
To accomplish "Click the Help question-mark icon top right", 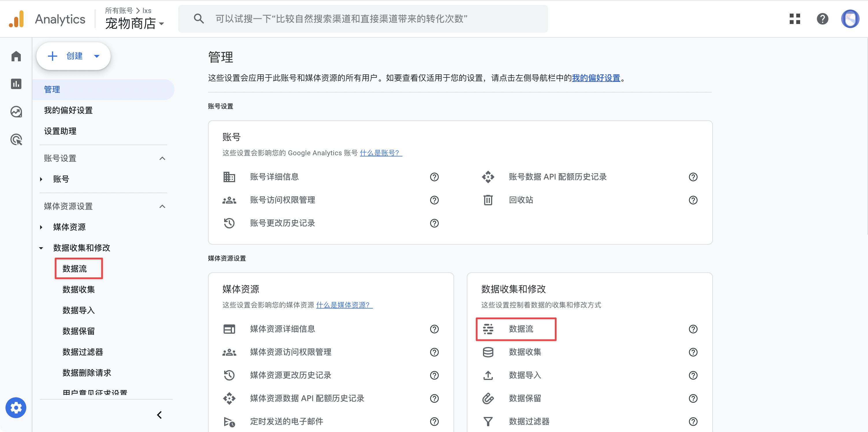I will (x=822, y=19).
